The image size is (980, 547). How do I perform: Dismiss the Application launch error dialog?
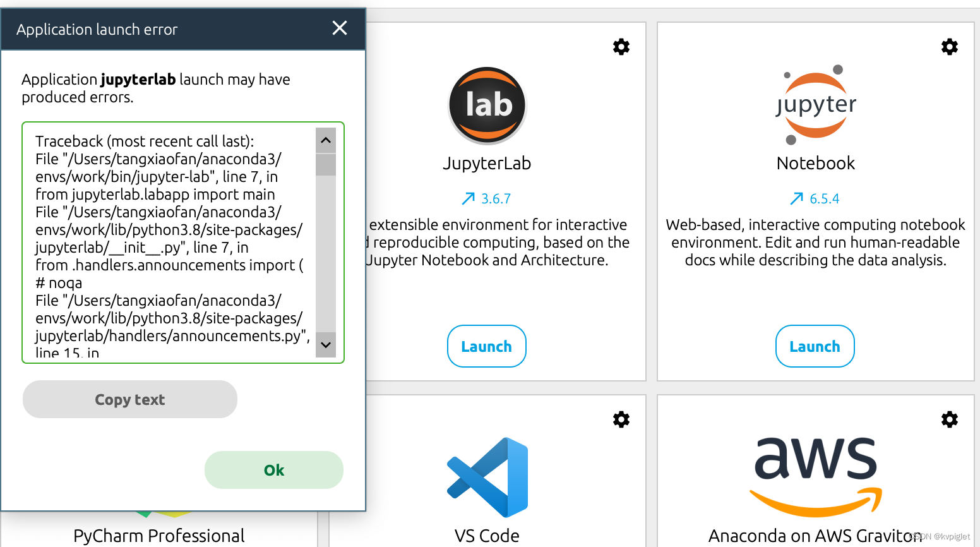click(339, 28)
